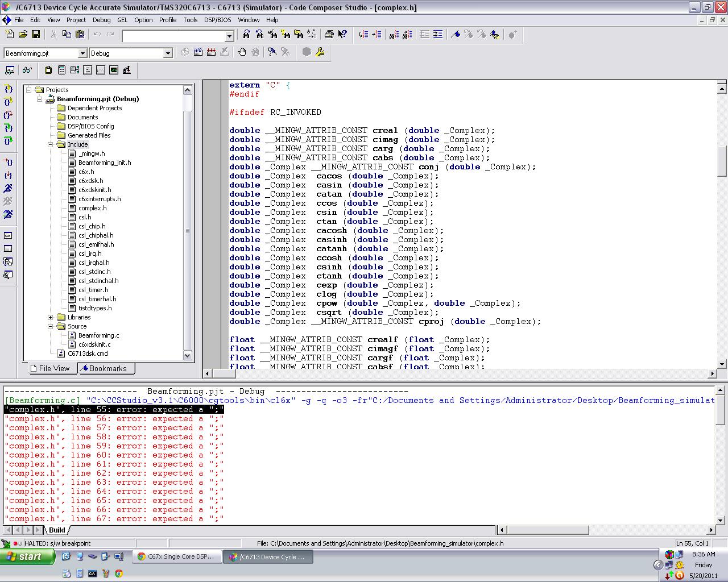
Task: Click the yellow wrench build options icon
Action: pos(320,52)
